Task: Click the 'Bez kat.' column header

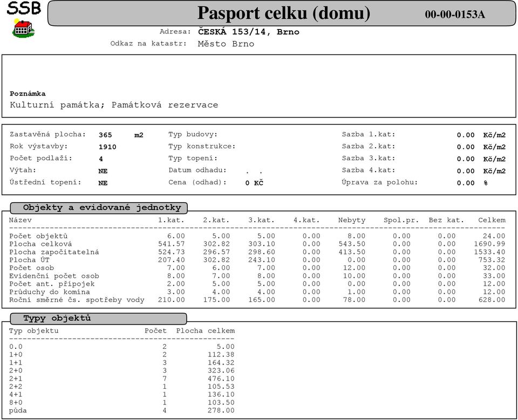Action: pos(446,220)
